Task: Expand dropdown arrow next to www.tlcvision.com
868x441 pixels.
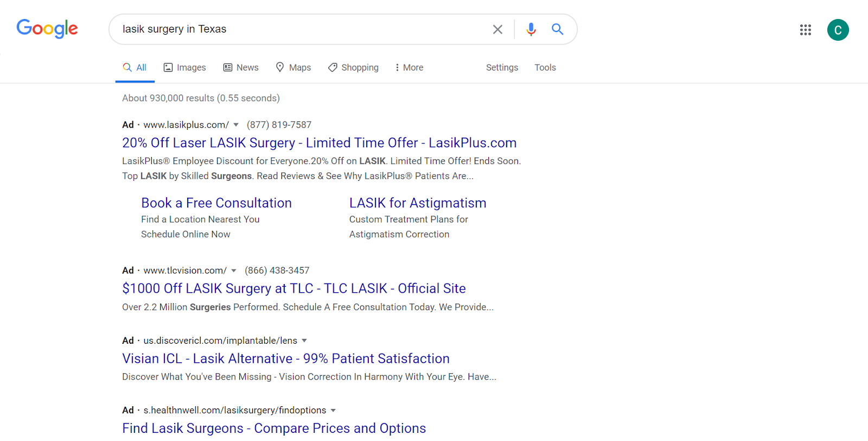Action: (x=234, y=270)
